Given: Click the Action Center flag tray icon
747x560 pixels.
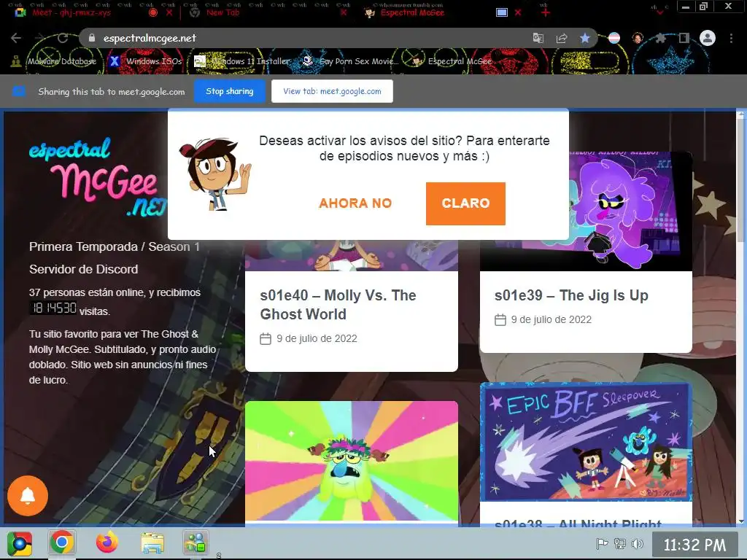Looking at the screenshot, I should (602, 544).
